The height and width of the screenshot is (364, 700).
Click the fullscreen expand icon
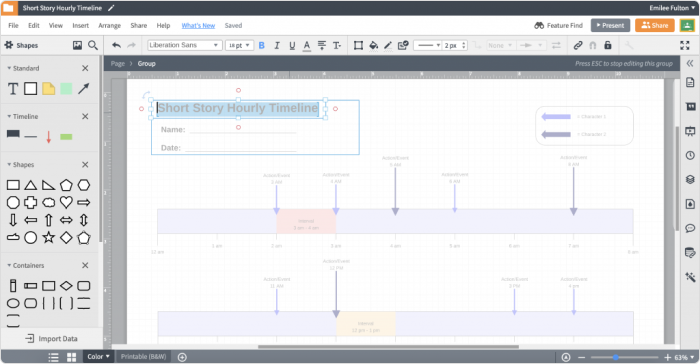684,45
